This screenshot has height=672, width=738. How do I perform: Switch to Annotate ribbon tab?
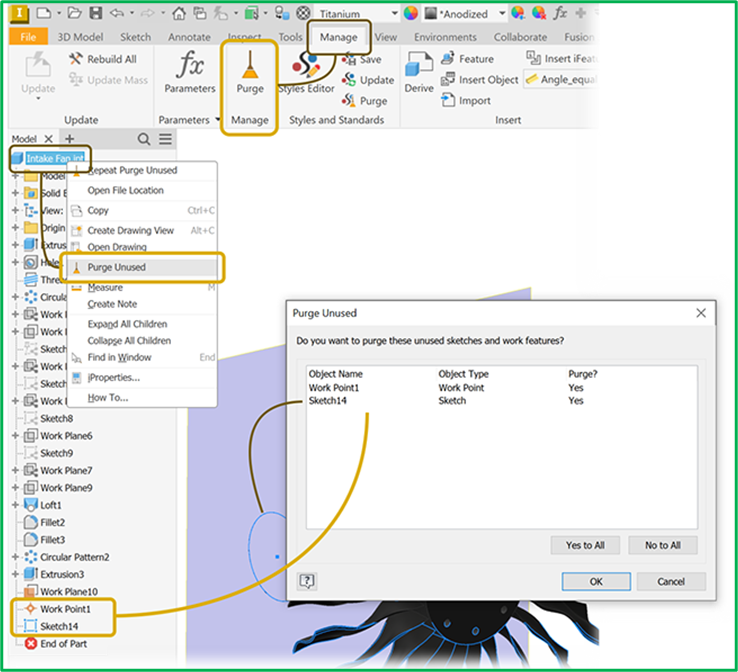pyautogui.click(x=189, y=37)
